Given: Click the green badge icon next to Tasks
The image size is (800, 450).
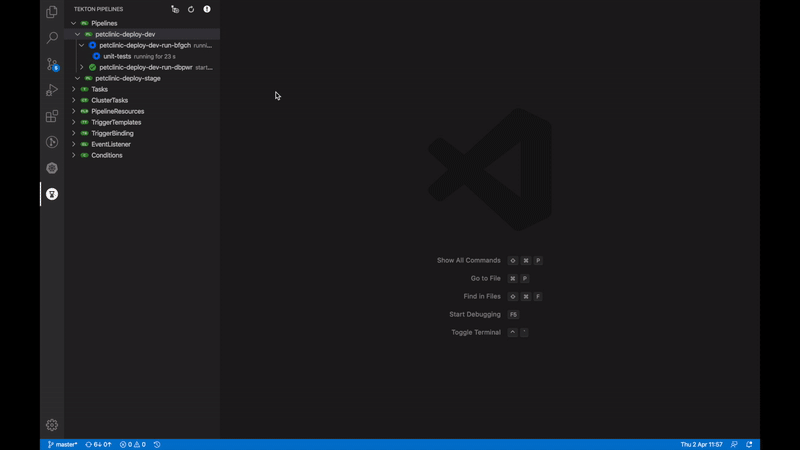Looking at the screenshot, I should pos(85,89).
